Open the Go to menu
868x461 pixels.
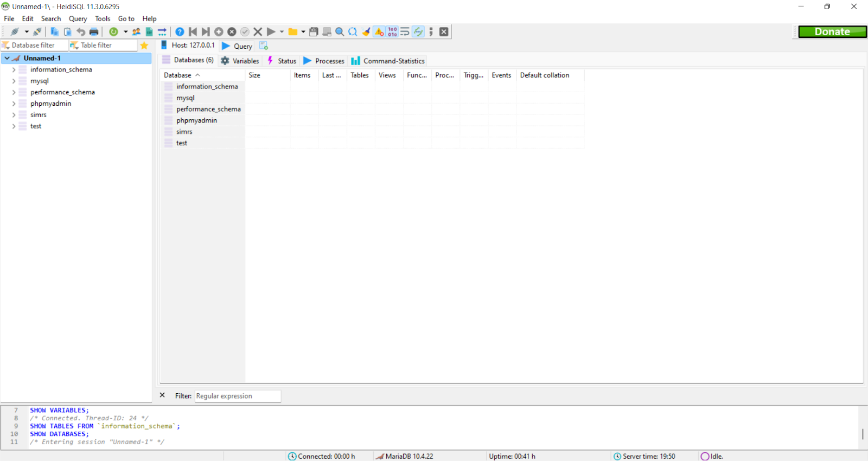(126, 18)
